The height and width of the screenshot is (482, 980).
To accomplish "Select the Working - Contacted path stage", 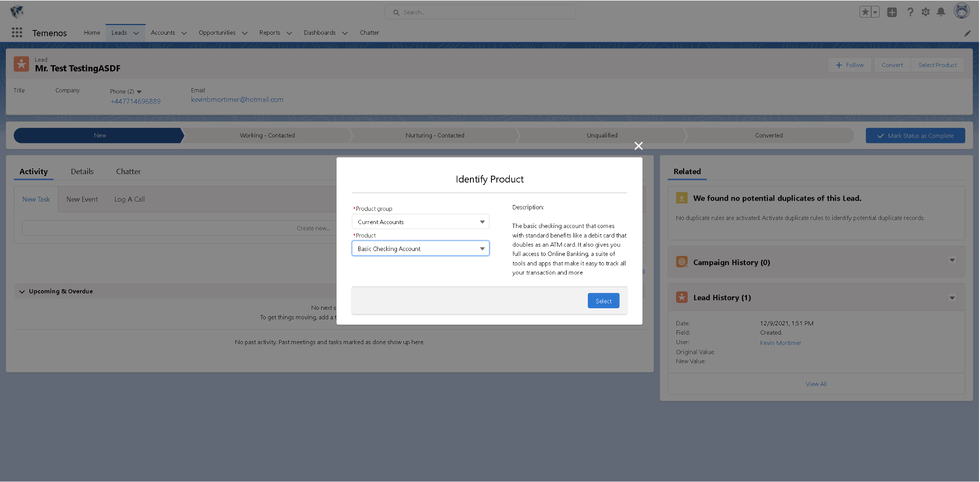I will click(x=267, y=136).
